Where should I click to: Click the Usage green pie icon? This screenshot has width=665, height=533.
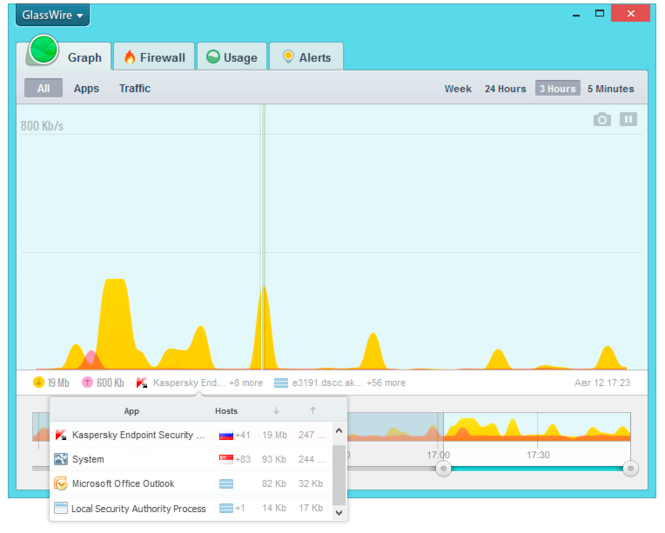coord(213,57)
